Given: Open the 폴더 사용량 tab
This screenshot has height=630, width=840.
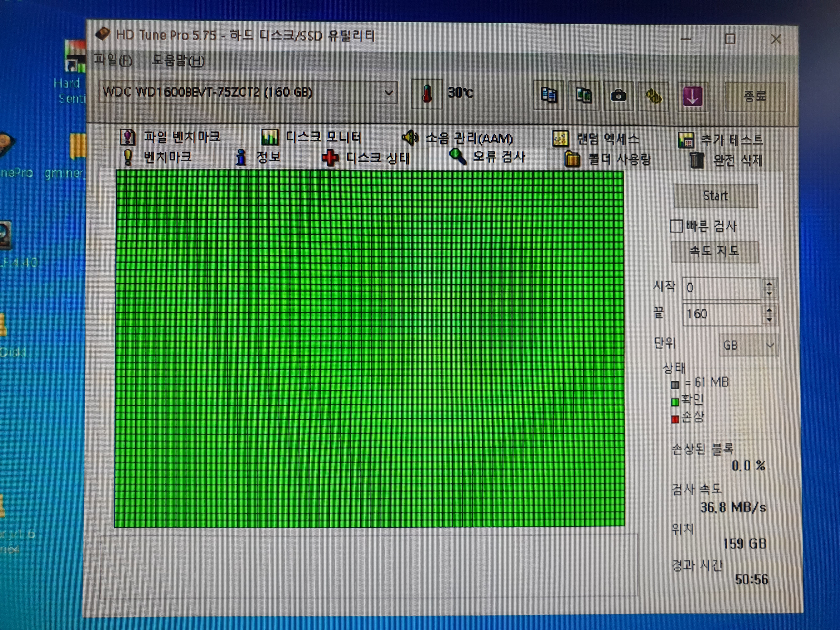Looking at the screenshot, I should coord(607,159).
